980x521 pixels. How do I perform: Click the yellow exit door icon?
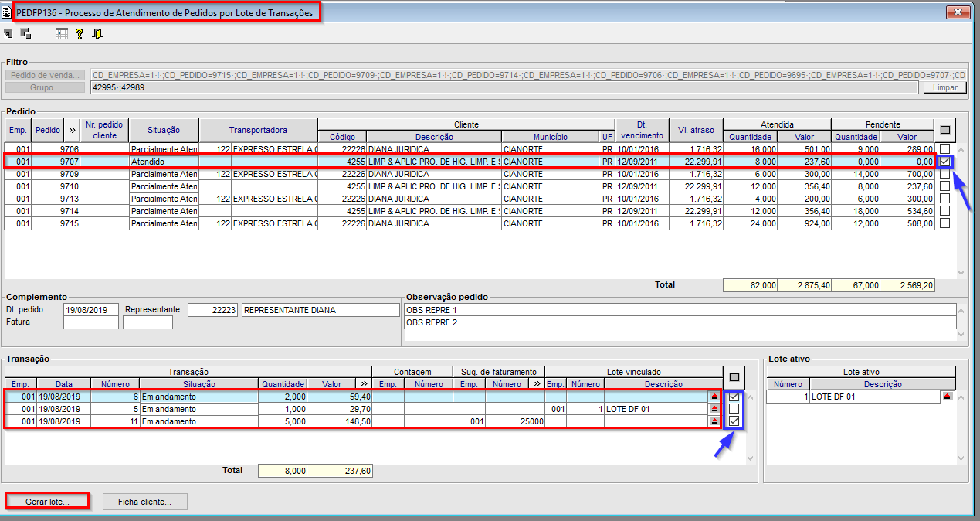[98, 33]
